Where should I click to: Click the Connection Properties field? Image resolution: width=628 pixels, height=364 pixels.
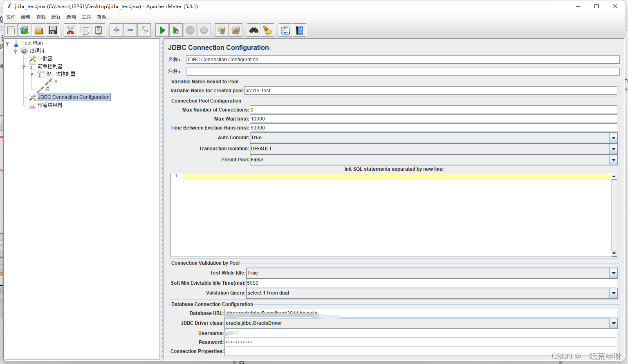tap(421, 351)
